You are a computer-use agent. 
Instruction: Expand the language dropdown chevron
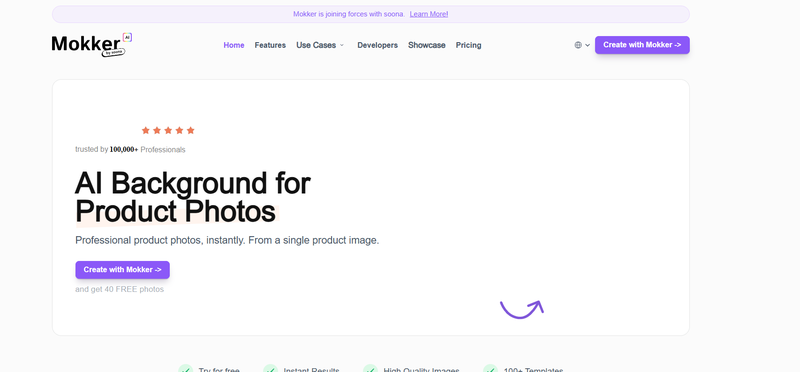pos(587,45)
